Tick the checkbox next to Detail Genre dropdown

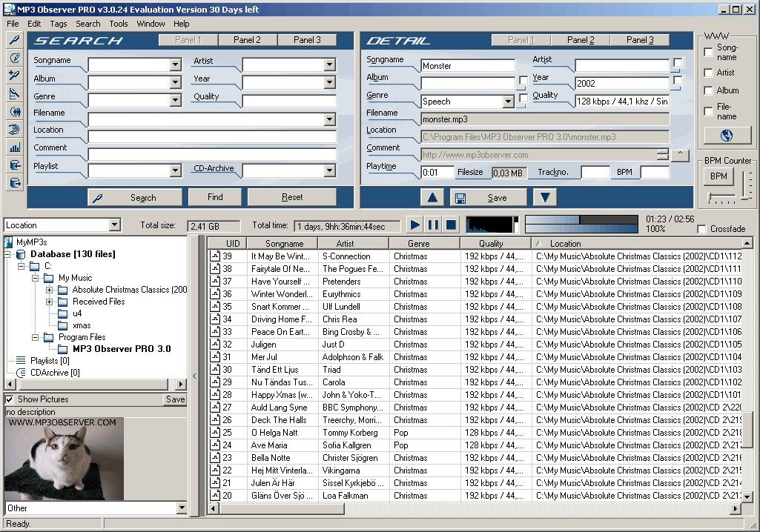pyautogui.click(x=523, y=99)
